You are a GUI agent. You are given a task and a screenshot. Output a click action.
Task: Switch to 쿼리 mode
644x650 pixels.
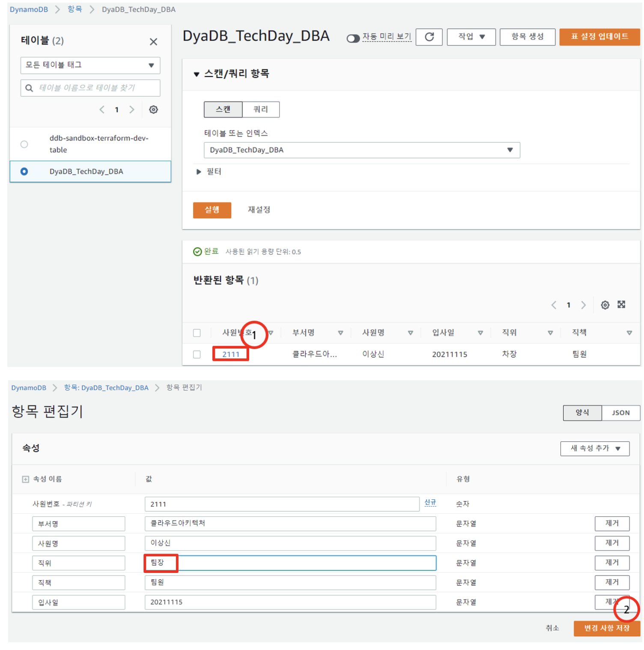click(261, 110)
